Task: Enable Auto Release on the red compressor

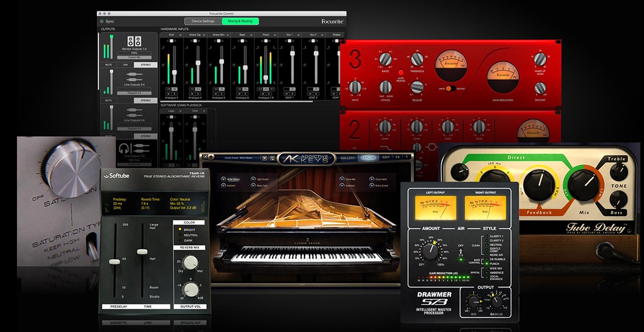Action: 400,72
